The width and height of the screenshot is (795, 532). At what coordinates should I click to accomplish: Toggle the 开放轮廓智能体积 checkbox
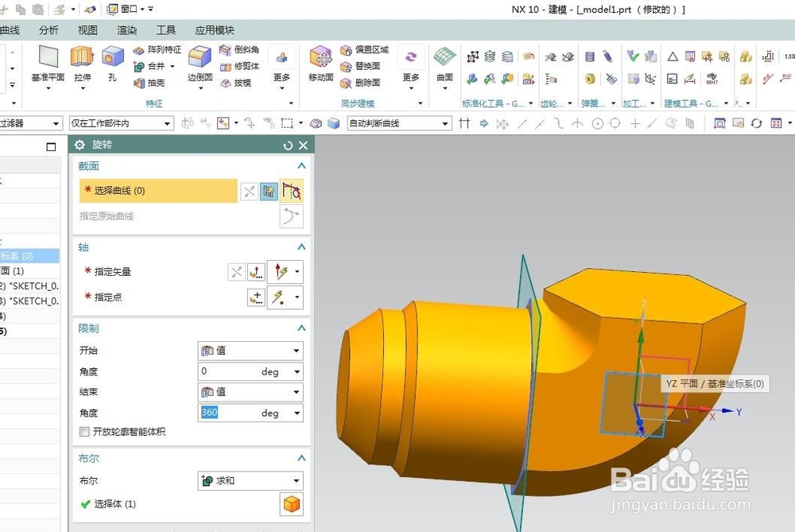(x=85, y=432)
